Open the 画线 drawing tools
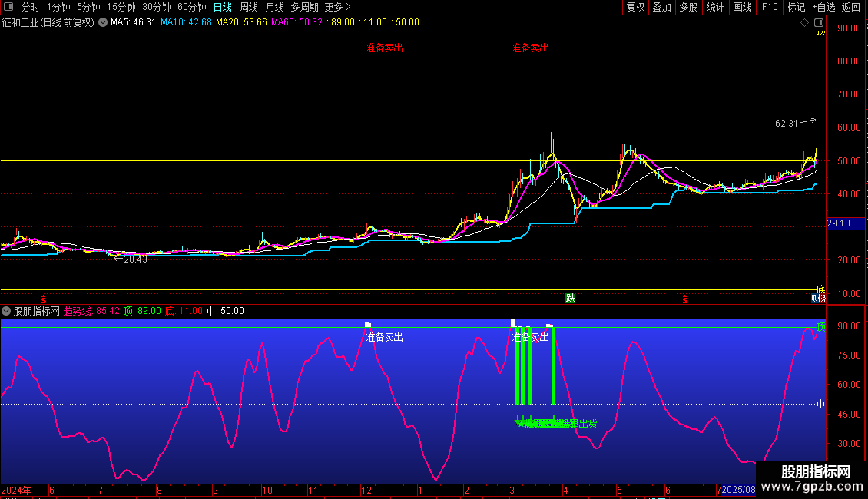 (742, 7)
